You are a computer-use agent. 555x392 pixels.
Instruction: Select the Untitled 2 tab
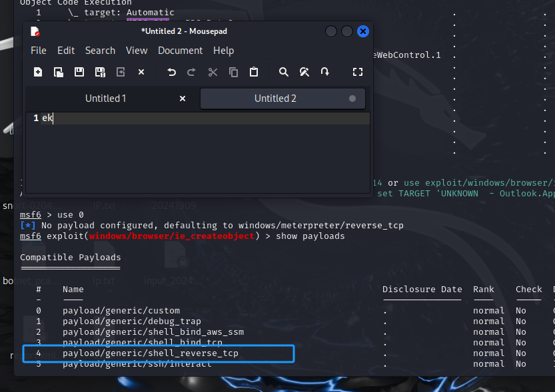(282, 98)
